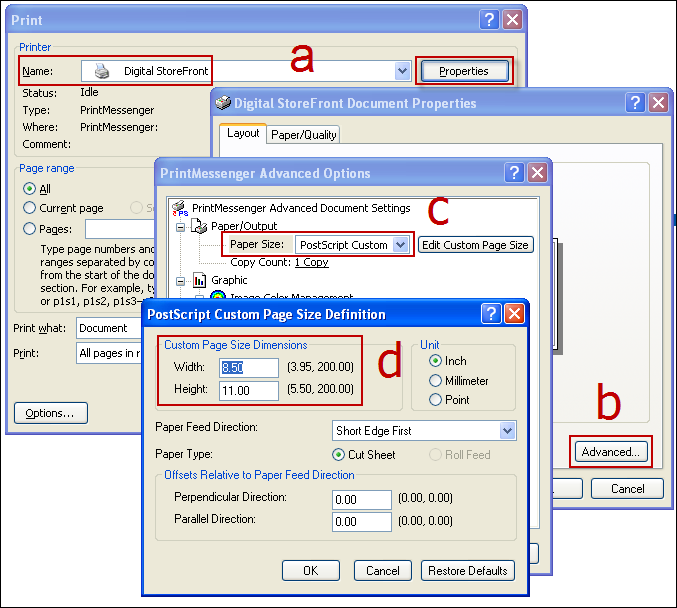Open the printer Name dropdown arrow
This screenshot has width=677, height=608.
(x=402, y=71)
